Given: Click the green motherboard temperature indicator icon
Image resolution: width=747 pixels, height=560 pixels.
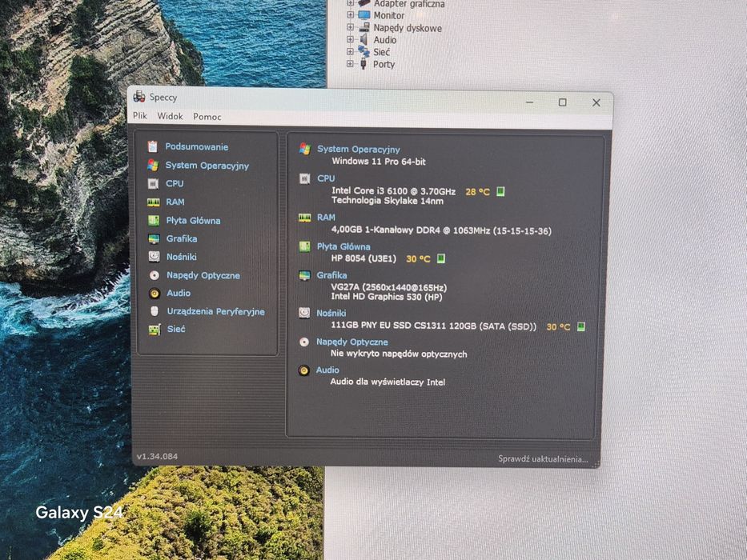Looking at the screenshot, I should [x=441, y=258].
